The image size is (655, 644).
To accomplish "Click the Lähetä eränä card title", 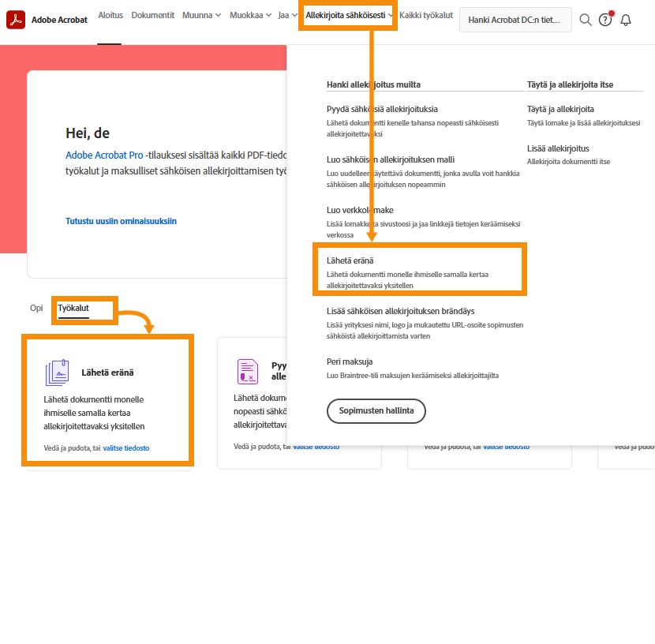I will pyautogui.click(x=107, y=373).
